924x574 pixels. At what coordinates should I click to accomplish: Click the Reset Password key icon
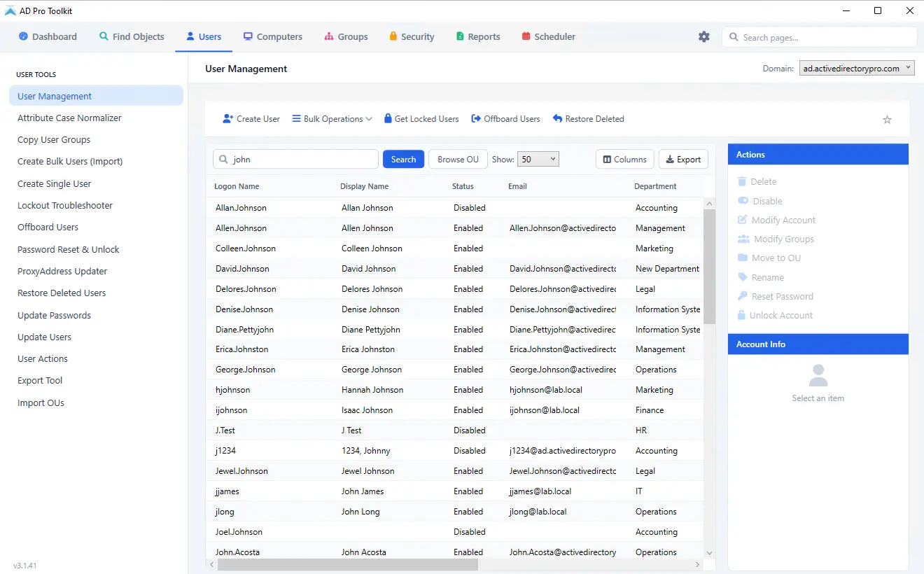(743, 296)
